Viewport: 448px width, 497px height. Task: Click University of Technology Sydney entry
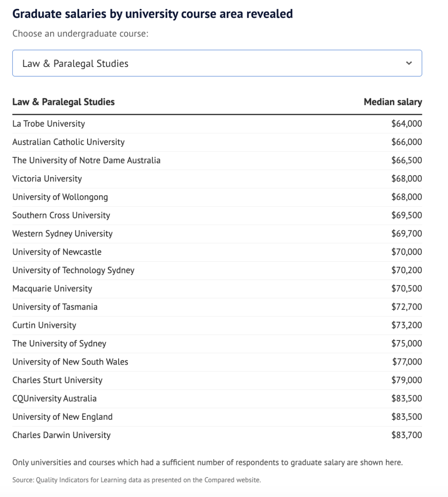(x=73, y=270)
